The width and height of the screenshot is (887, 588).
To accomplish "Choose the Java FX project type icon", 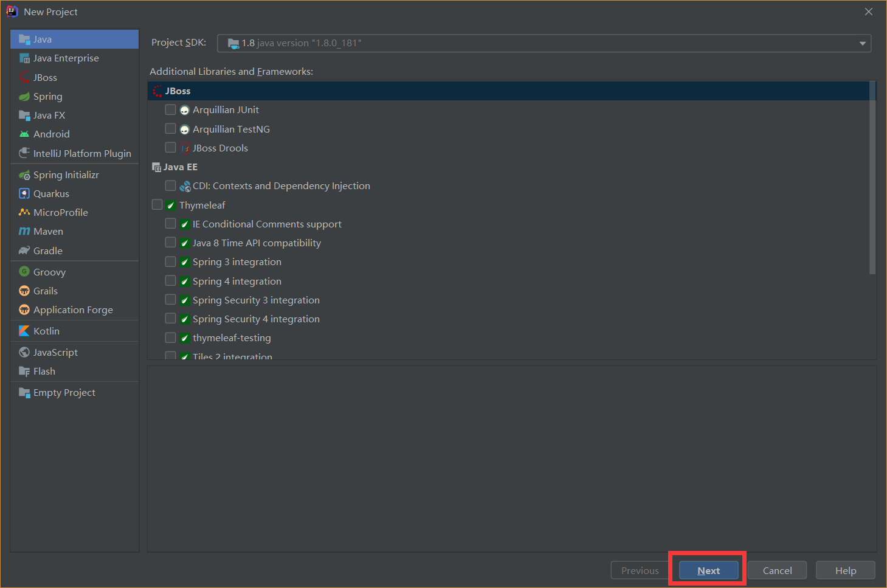I will pos(24,116).
